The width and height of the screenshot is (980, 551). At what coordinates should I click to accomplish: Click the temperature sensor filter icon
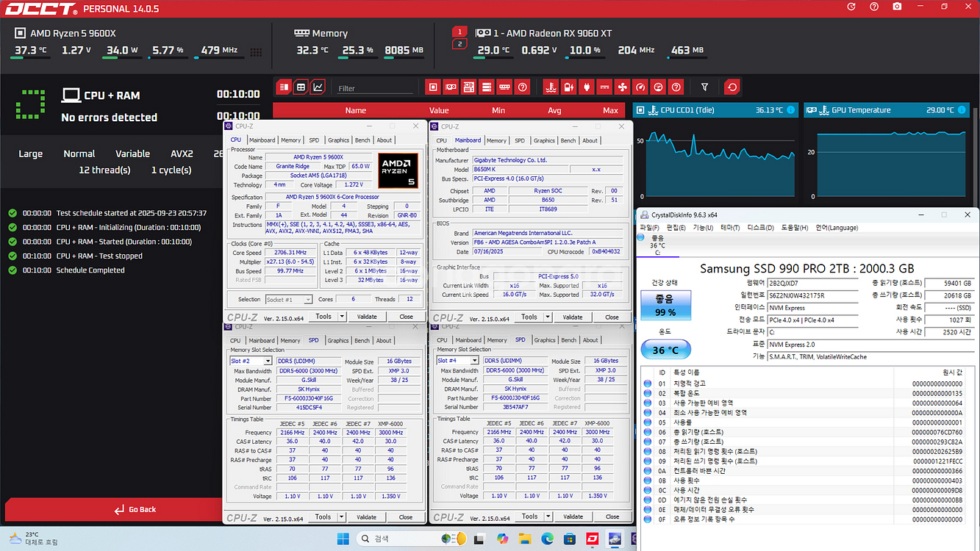pyautogui.click(x=550, y=87)
